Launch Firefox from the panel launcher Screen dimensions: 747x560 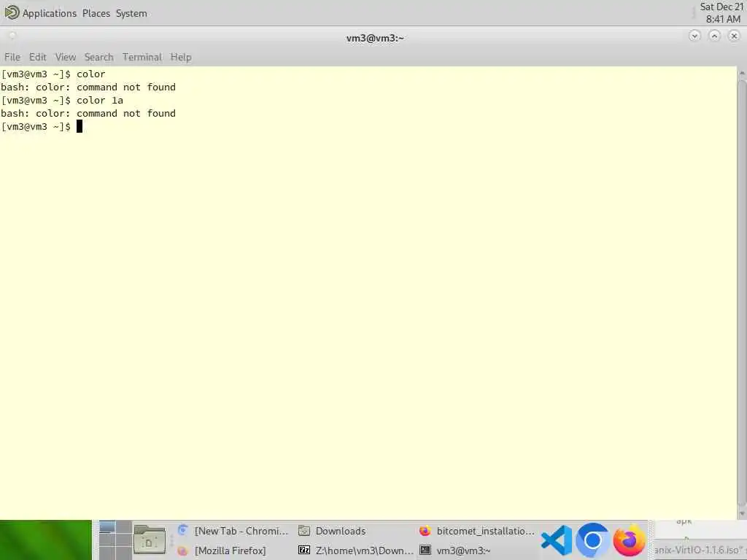629,540
